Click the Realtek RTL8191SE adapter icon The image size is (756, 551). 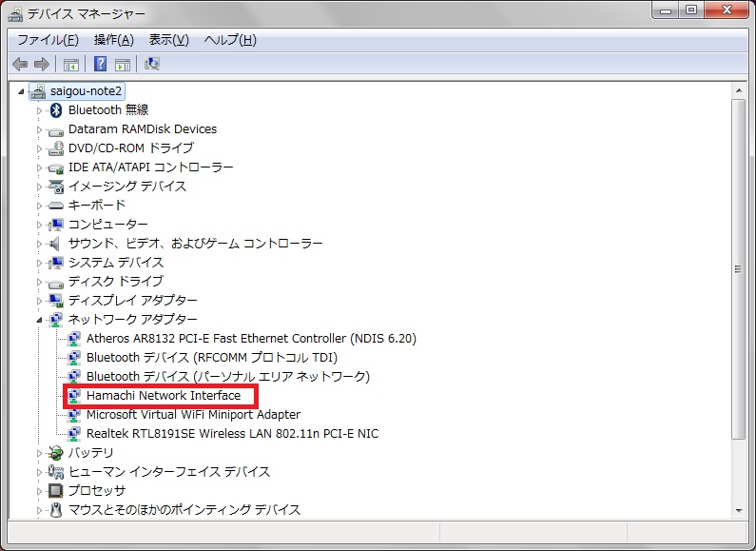(x=74, y=434)
